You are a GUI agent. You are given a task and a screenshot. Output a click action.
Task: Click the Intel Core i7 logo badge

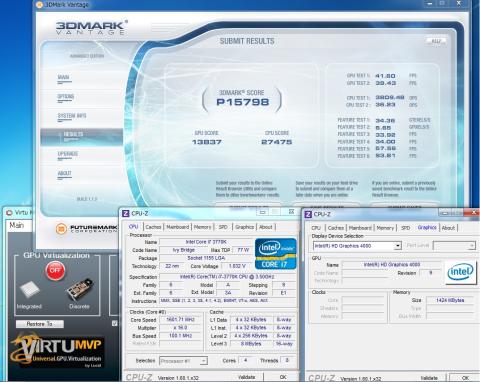275,254
